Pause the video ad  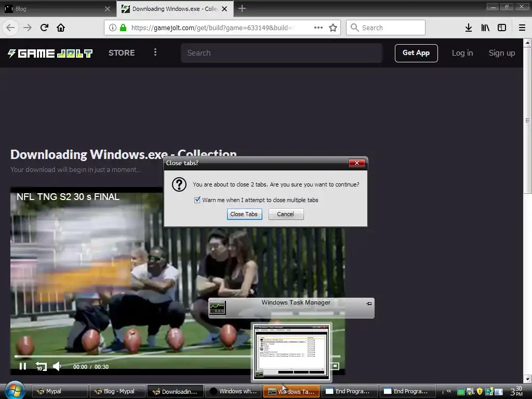tap(23, 366)
